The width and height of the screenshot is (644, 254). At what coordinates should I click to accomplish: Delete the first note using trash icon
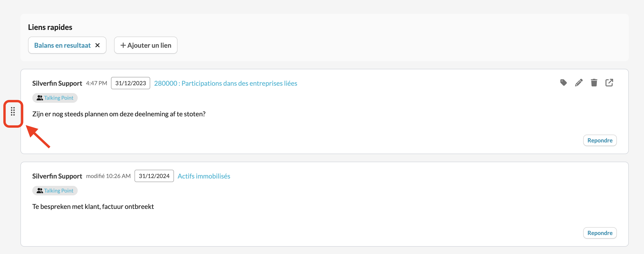coord(594,83)
